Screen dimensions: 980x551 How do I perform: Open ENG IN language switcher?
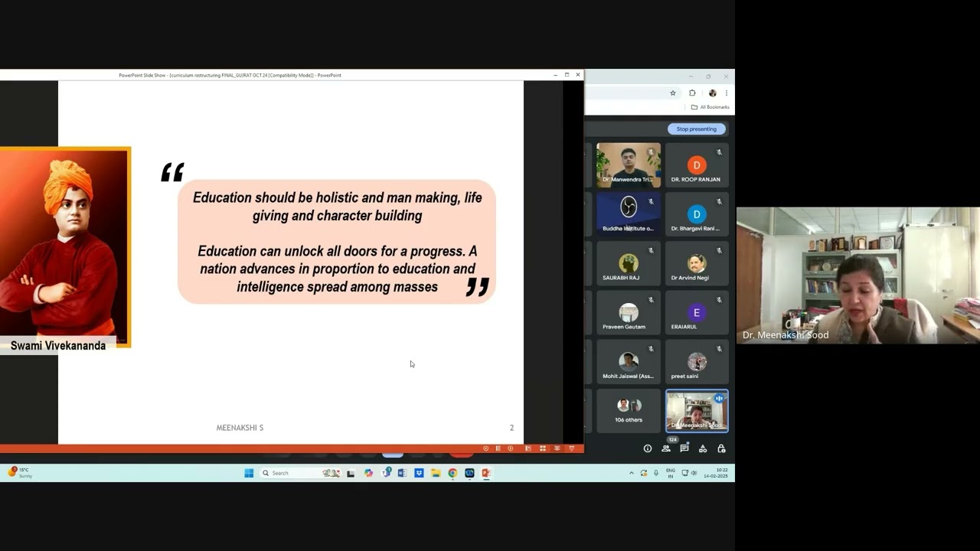point(671,473)
